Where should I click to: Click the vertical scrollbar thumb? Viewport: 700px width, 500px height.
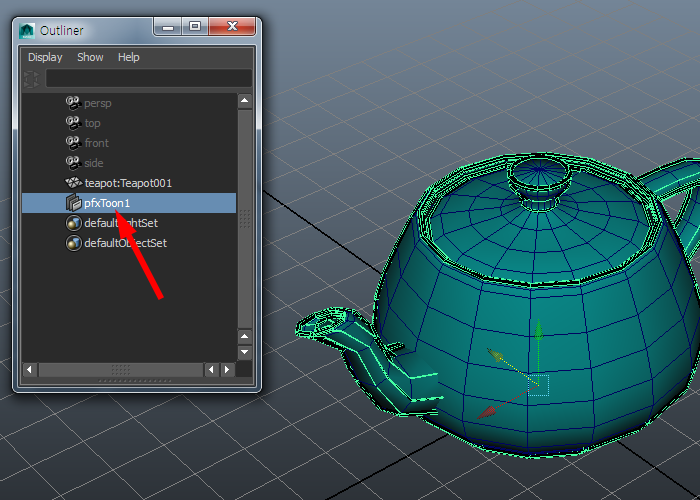(245, 218)
